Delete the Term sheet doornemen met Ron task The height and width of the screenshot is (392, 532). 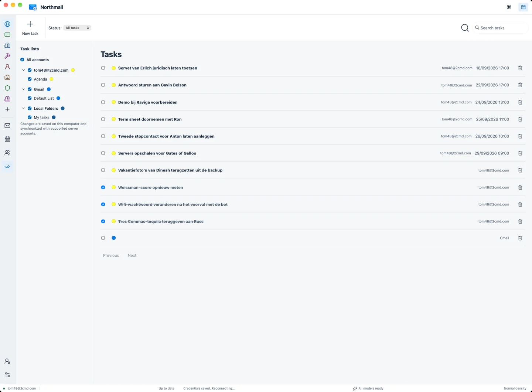[520, 119]
